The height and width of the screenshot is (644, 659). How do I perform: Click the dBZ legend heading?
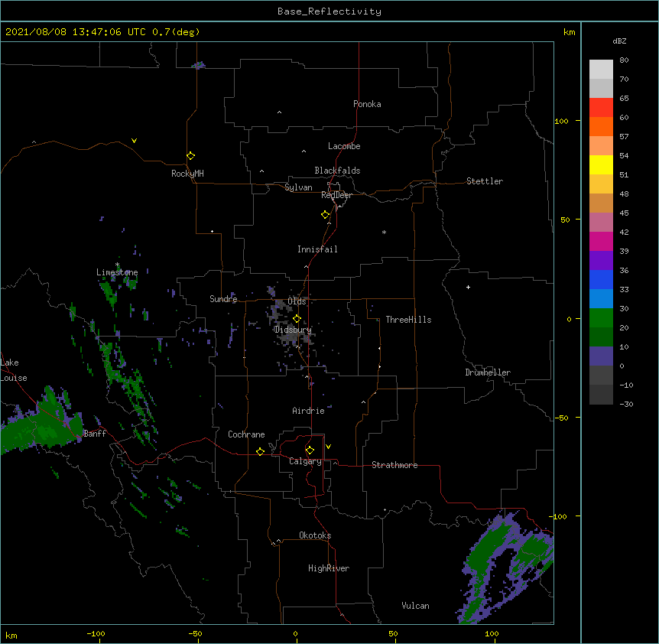[619, 41]
